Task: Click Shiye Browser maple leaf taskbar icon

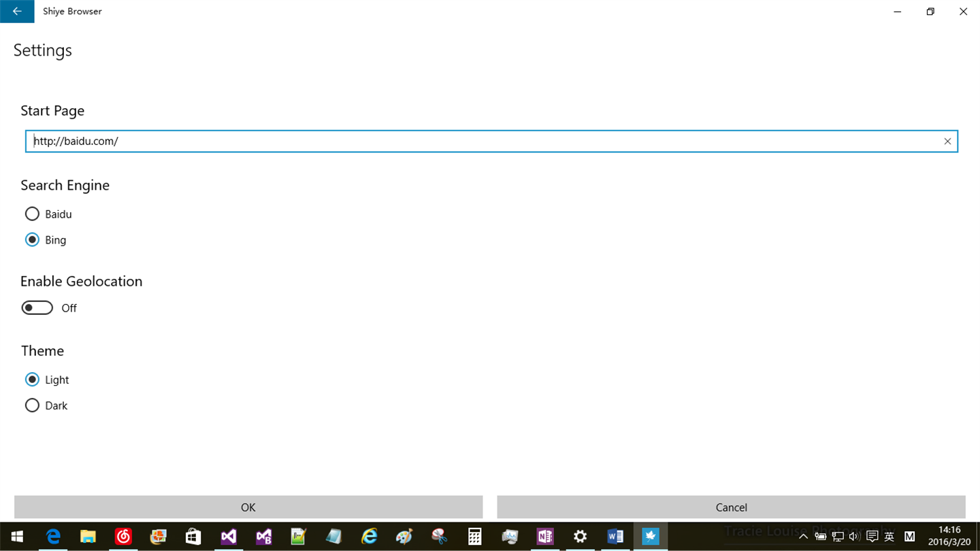Action: (x=651, y=537)
